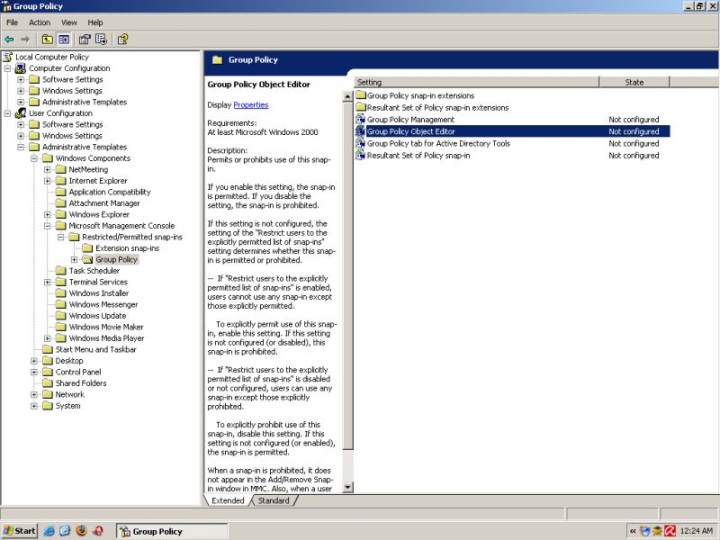Click the Export List toolbar icon

click(100, 39)
